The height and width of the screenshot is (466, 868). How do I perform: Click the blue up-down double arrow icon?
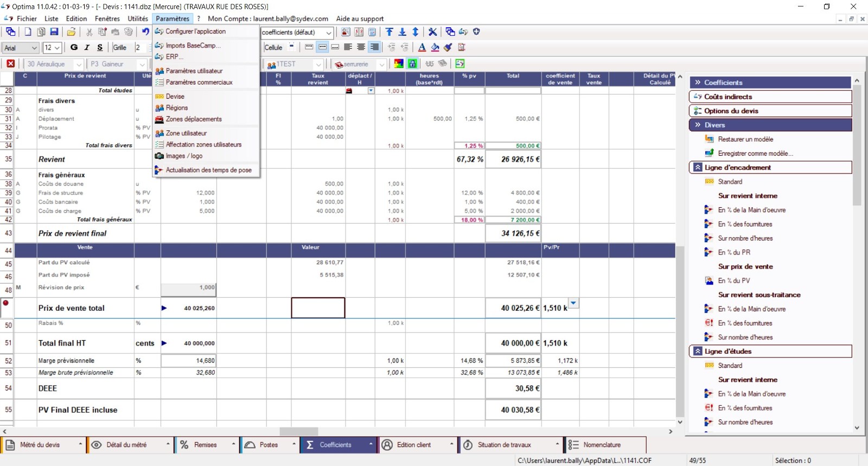point(415,32)
